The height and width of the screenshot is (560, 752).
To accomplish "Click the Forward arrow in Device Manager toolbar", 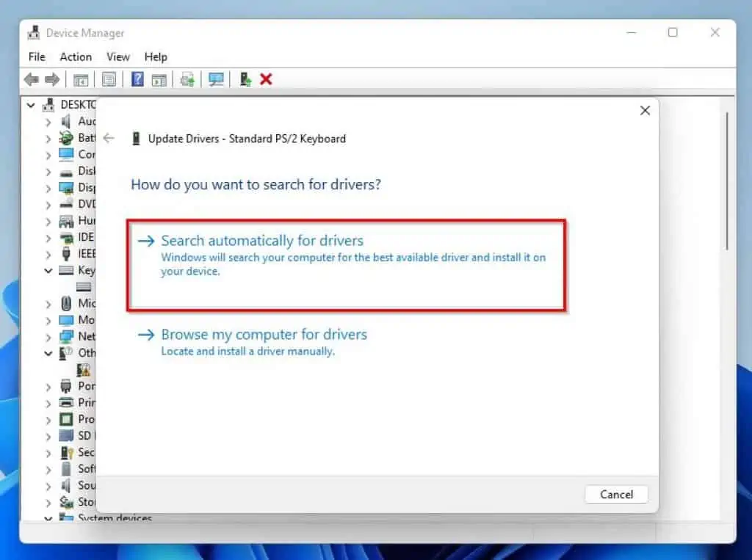I will [52, 79].
